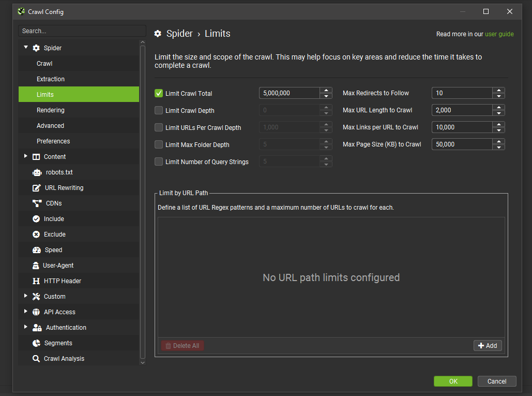Click the Spider gear icon in sidebar
The height and width of the screenshot is (396, 532).
pyautogui.click(x=36, y=48)
